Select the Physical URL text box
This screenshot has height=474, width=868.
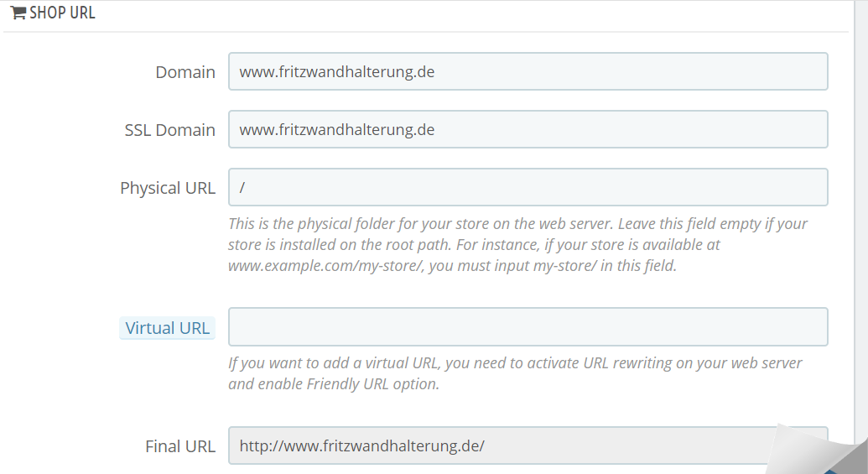coord(528,188)
